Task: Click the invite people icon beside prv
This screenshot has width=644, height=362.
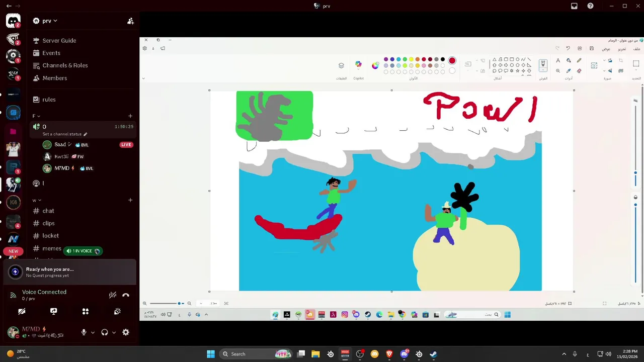Action: [130, 21]
